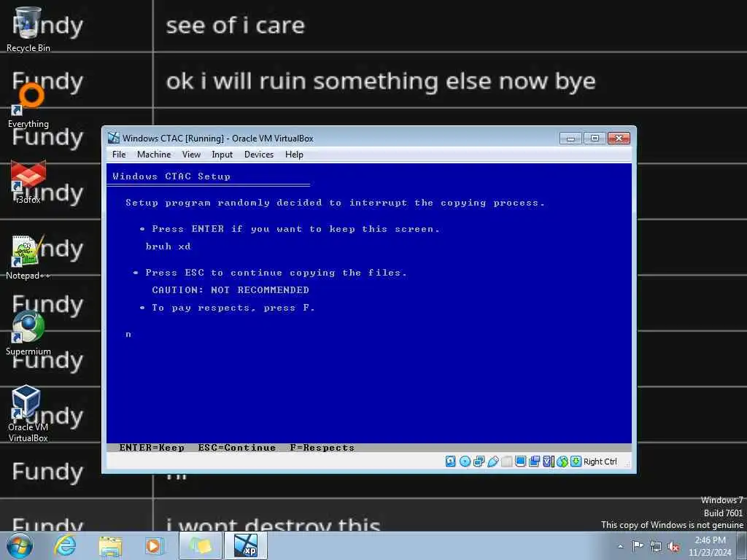Click the 'Right Ctrl' host key label
Viewport: 747px width, 560px height.
click(600, 462)
